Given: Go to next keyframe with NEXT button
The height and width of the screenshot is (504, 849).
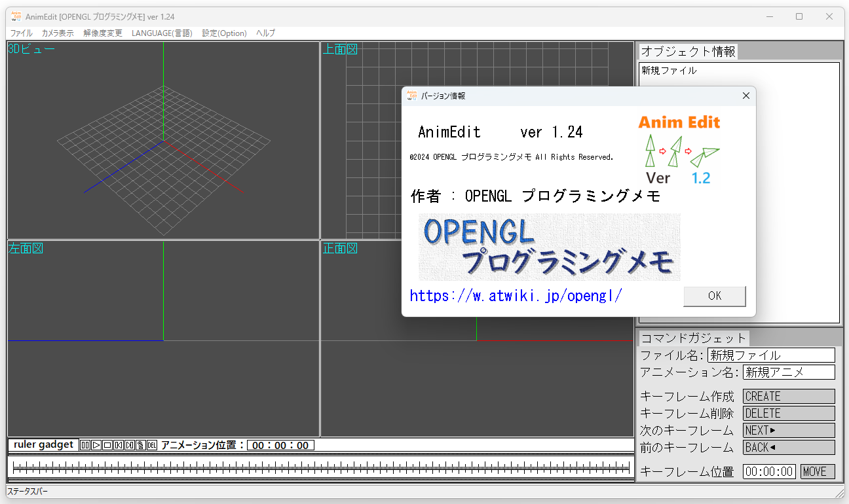Looking at the screenshot, I should pos(789,431).
